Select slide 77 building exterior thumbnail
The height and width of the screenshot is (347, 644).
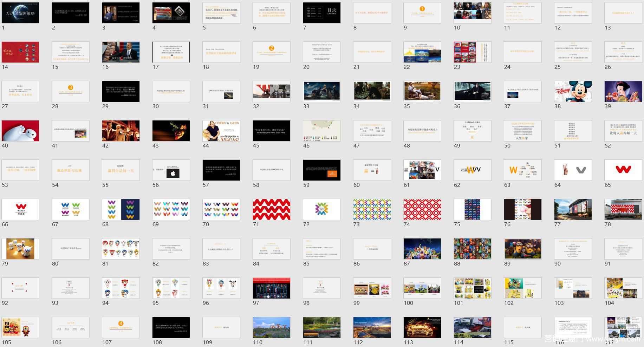573,210
